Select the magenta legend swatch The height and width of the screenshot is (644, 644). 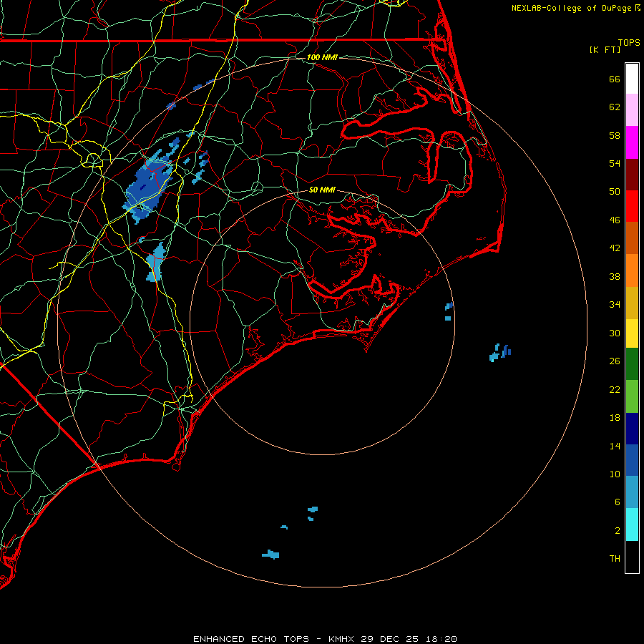(632, 142)
